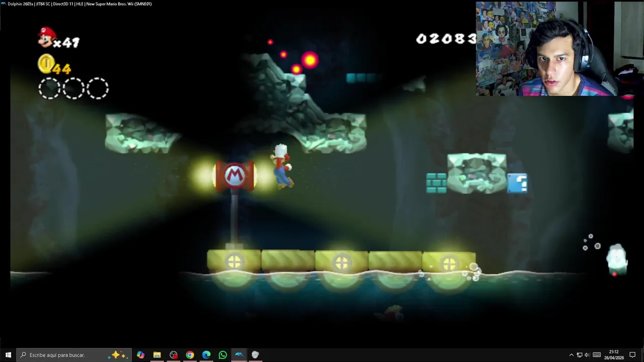Click the third empty star coin slot

[x=98, y=88]
